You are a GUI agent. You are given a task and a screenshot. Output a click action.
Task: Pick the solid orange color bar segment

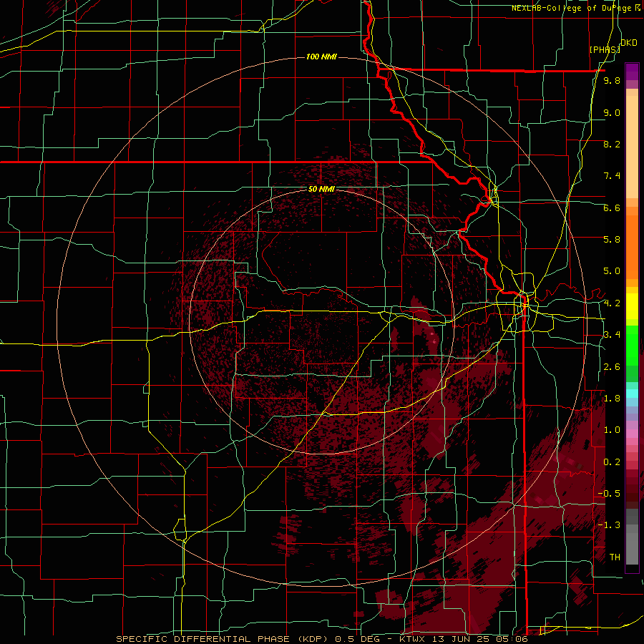click(x=632, y=248)
